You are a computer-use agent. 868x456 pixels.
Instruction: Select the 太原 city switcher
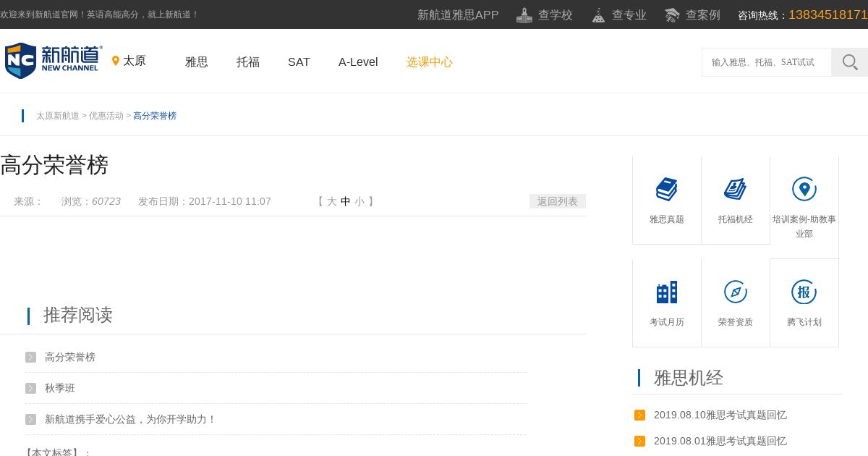[135, 61]
